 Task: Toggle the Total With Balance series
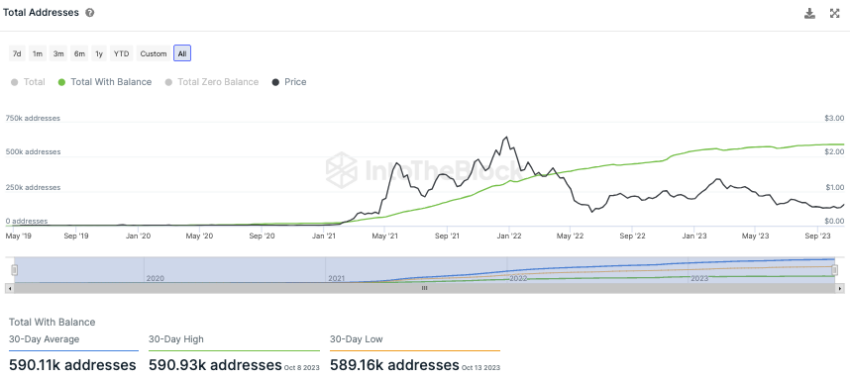tap(105, 82)
